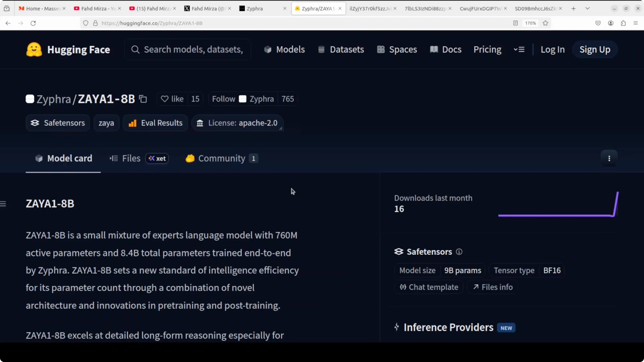Click the Sign Up button
The width and height of the screenshot is (644, 362).
[595, 49]
